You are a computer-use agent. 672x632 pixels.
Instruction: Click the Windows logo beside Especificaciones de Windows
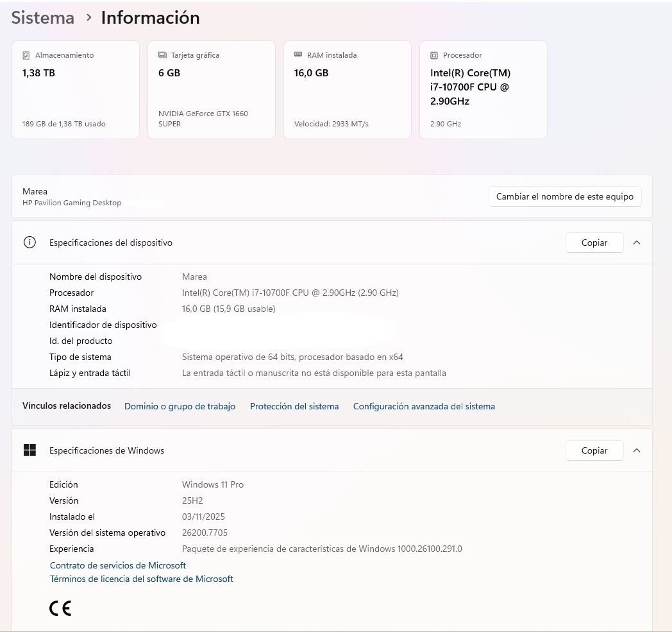point(29,450)
